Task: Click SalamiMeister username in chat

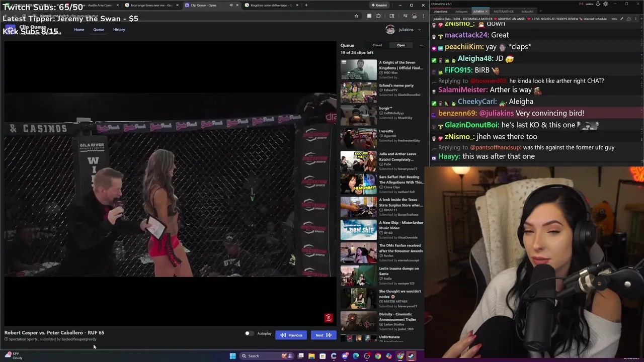Action: coord(463,89)
